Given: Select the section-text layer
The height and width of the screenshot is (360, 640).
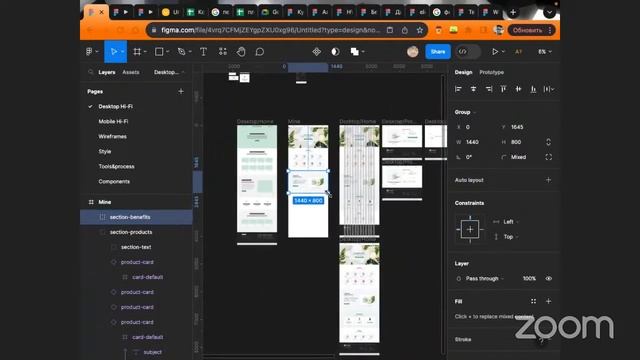Looking at the screenshot, I should click(136, 247).
